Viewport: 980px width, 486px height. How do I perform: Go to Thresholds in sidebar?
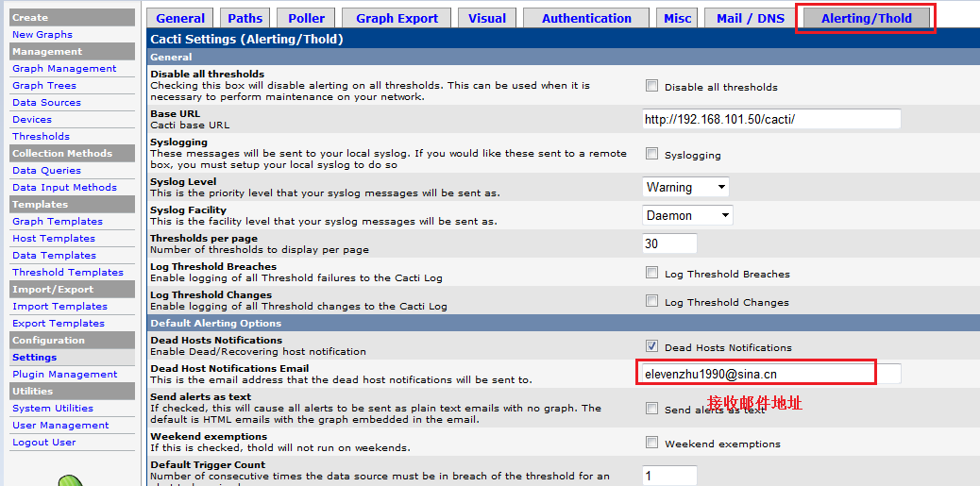coord(42,136)
